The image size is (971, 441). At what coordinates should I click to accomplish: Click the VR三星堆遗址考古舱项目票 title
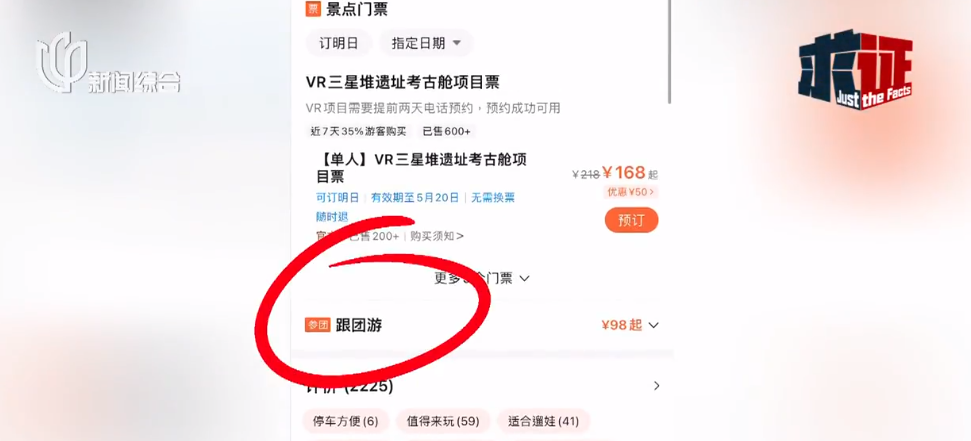click(403, 82)
